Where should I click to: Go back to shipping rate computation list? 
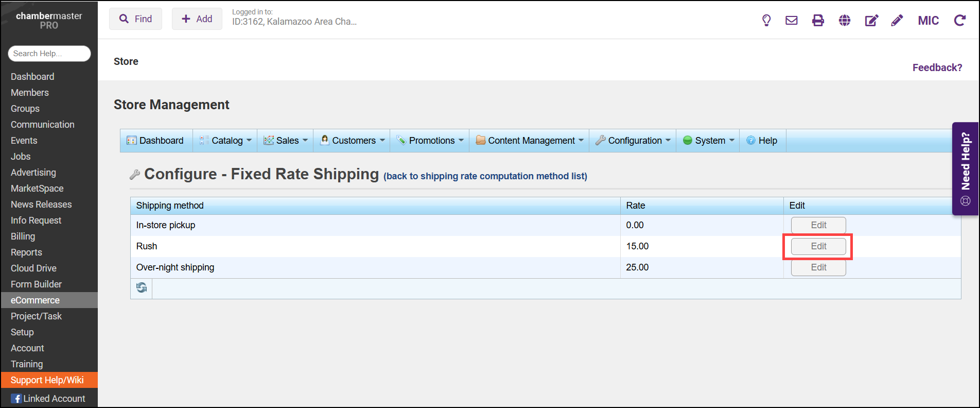[485, 176]
